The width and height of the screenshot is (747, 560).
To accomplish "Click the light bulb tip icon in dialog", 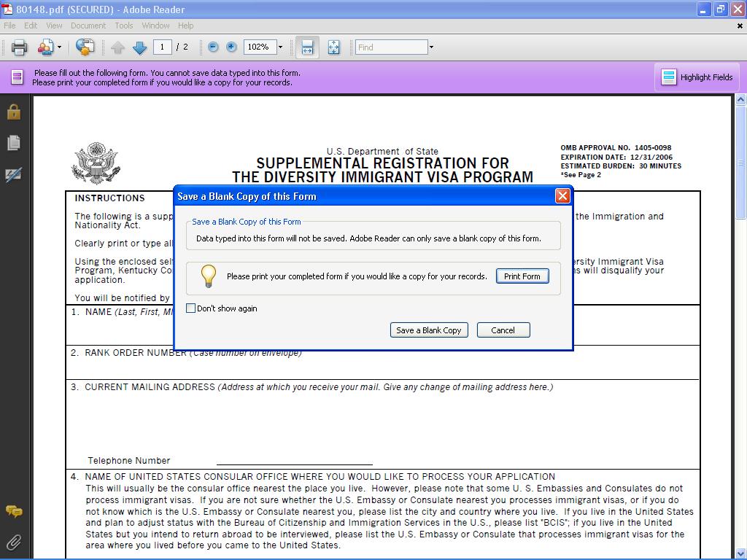I will pos(208,276).
